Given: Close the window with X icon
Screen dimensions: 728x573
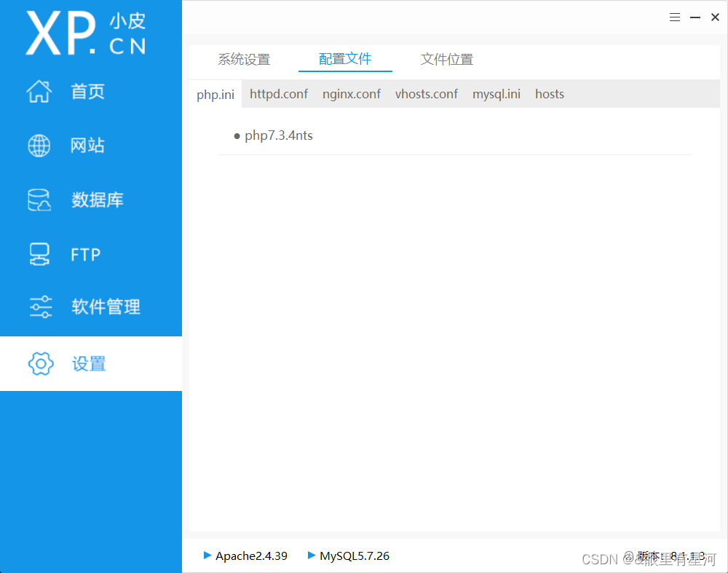Looking at the screenshot, I should 715,17.
